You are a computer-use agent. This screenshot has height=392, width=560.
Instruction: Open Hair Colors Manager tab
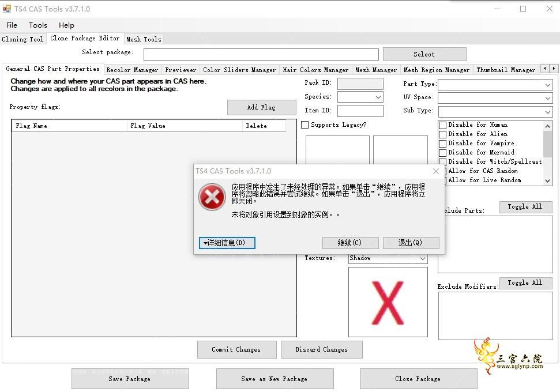point(315,70)
